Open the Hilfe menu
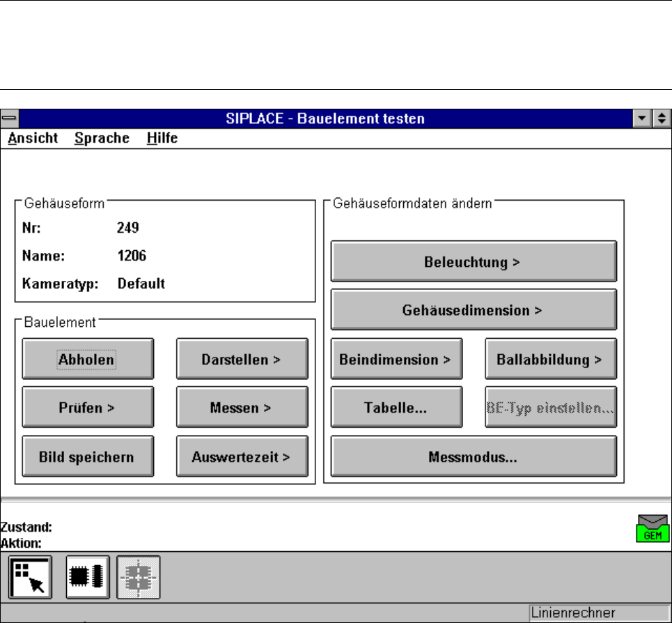Viewport: 672px width, 623px height. (162, 138)
